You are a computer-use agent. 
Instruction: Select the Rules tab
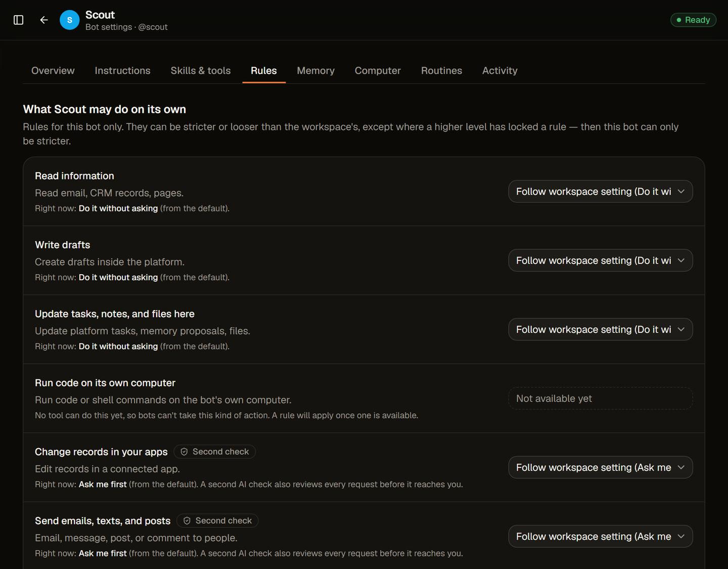click(x=264, y=70)
